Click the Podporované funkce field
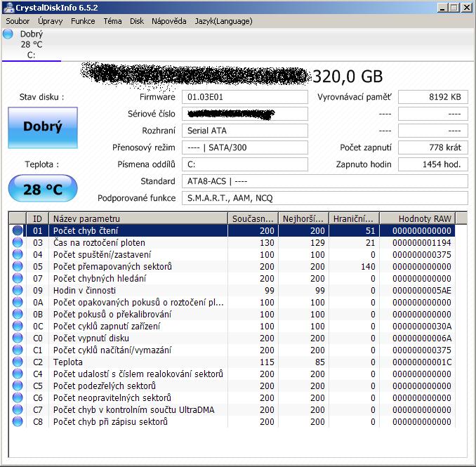Image resolution: width=476 pixels, height=467 pixels. tap(325, 198)
